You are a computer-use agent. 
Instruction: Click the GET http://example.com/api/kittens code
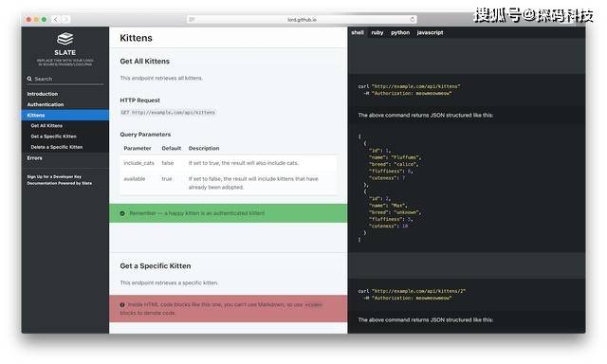pos(168,113)
